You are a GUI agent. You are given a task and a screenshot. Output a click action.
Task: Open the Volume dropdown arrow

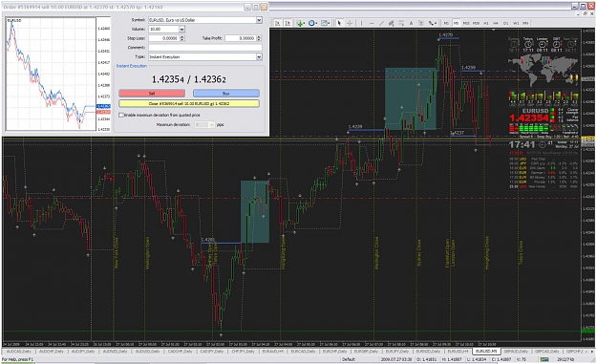click(181, 29)
